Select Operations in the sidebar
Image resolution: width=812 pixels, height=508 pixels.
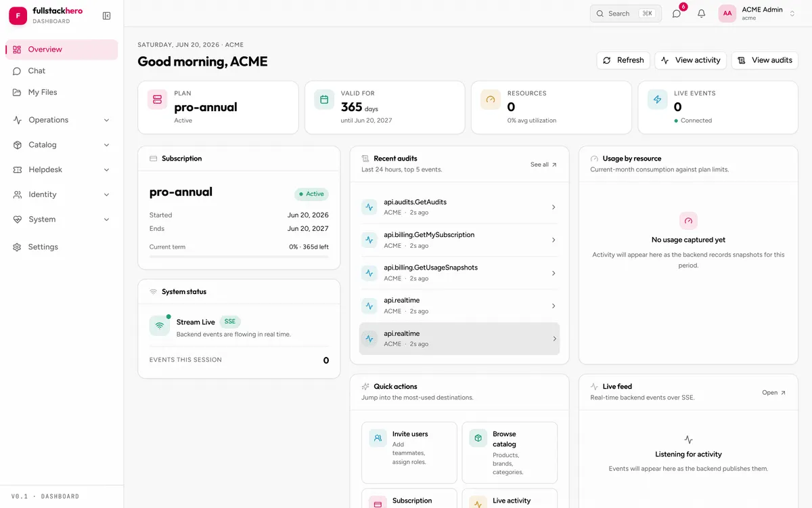point(62,120)
